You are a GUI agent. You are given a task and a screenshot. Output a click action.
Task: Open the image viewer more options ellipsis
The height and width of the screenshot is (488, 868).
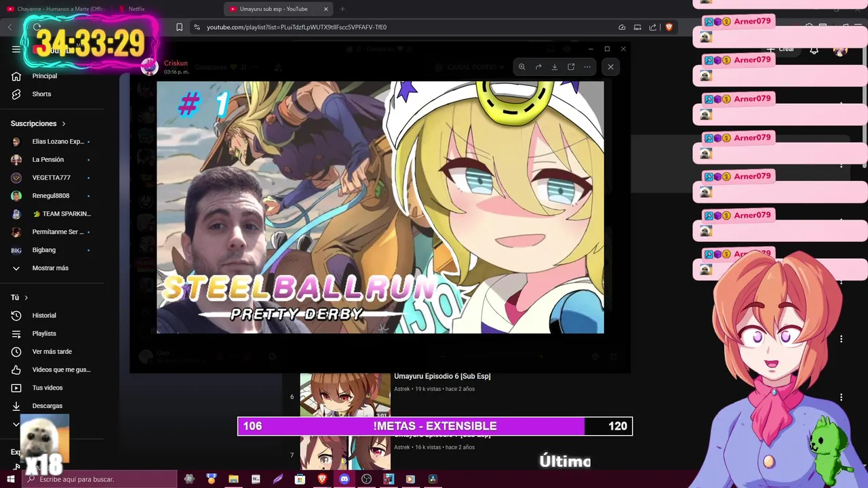pyautogui.click(x=587, y=66)
